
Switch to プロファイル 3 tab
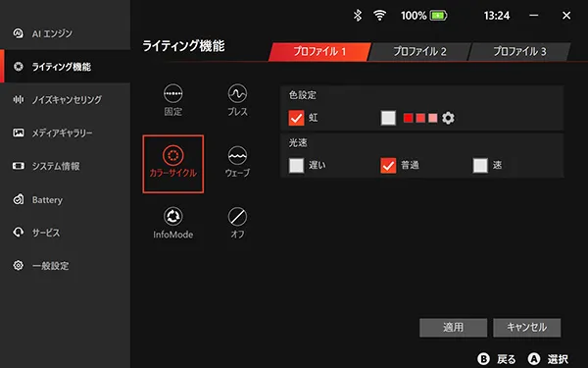coord(519,51)
